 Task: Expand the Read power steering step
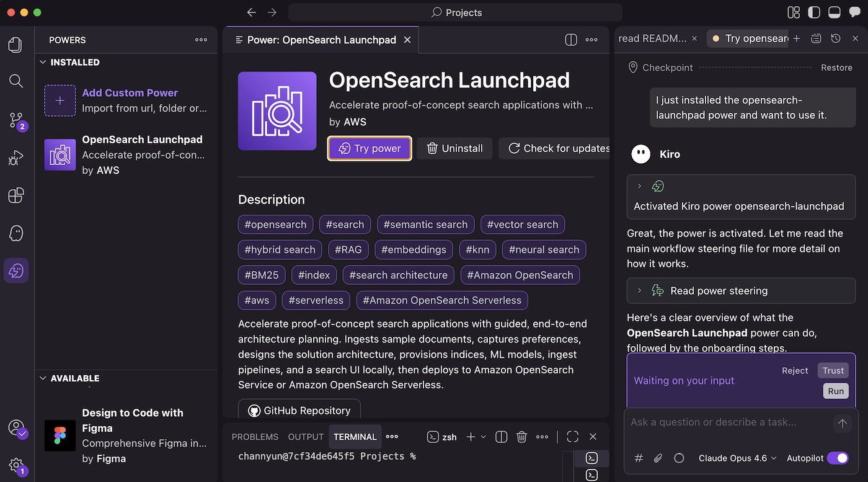[x=639, y=290]
